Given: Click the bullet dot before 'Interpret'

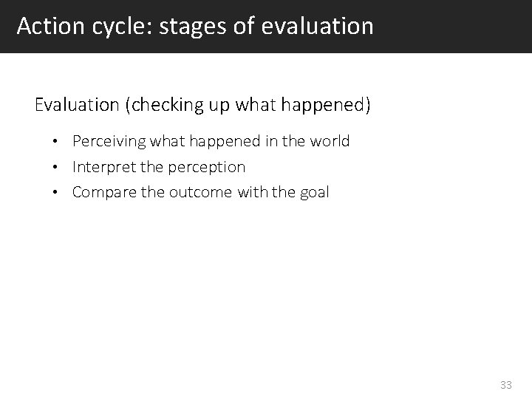Looking at the screenshot, I should click(55, 167).
